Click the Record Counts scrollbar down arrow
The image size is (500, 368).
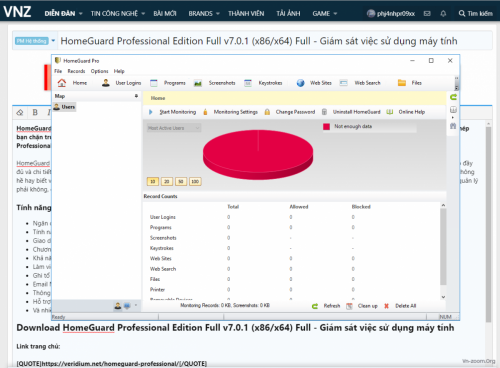coord(443,297)
